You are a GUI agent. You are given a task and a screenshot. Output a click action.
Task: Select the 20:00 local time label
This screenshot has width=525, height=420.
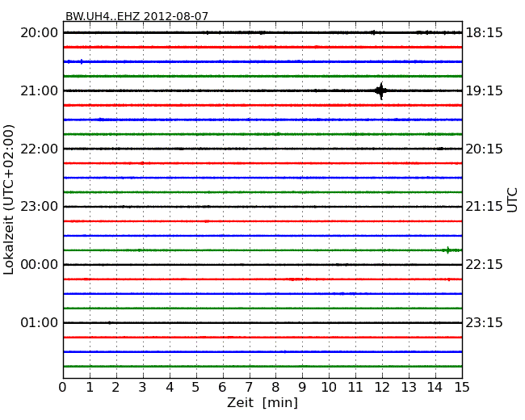tap(39, 33)
